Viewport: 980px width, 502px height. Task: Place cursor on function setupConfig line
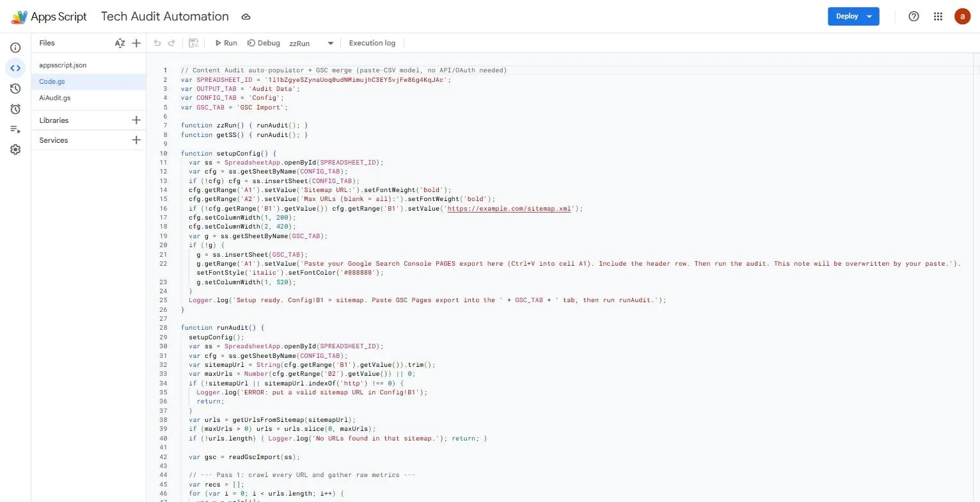point(228,154)
